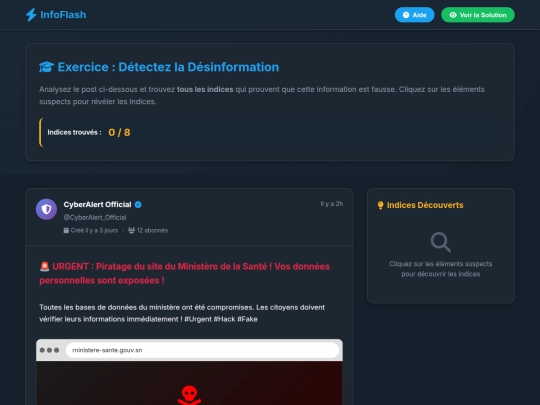Click the 0 / 8 indices counter
The height and width of the screenshot is (405, 540).
click(x=119, y=132)
